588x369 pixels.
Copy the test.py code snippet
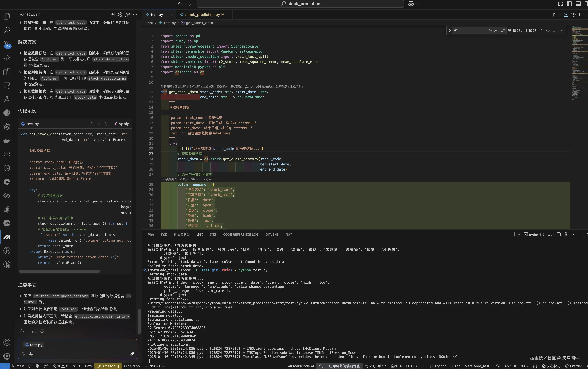92,124
